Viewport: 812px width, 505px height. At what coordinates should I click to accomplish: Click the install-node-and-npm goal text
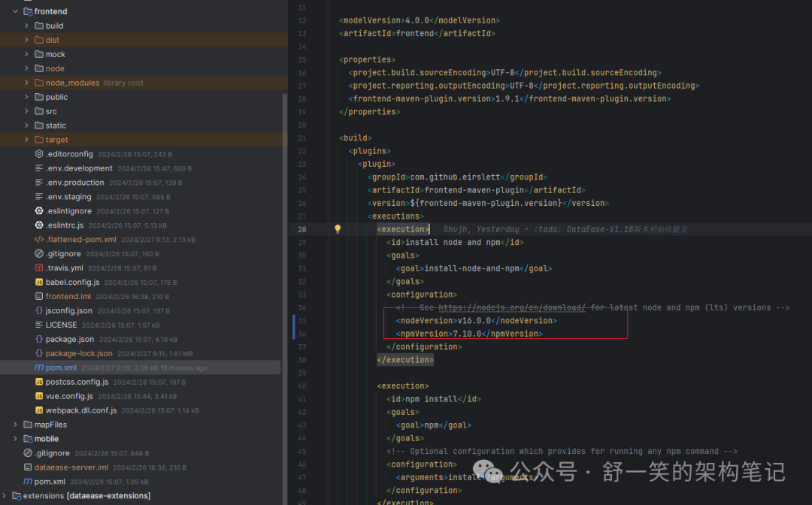[x=471, y=268]
